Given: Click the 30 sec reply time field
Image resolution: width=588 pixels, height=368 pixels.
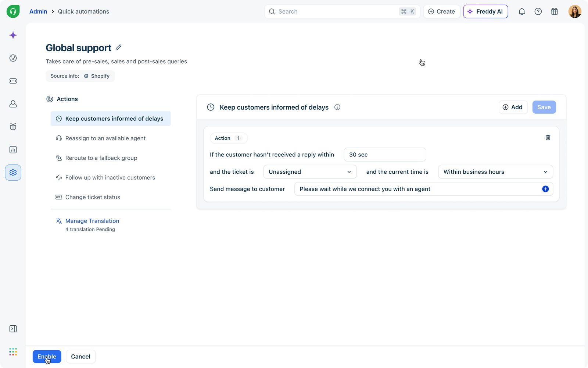Looking at the screenshot, I should 385,155.
